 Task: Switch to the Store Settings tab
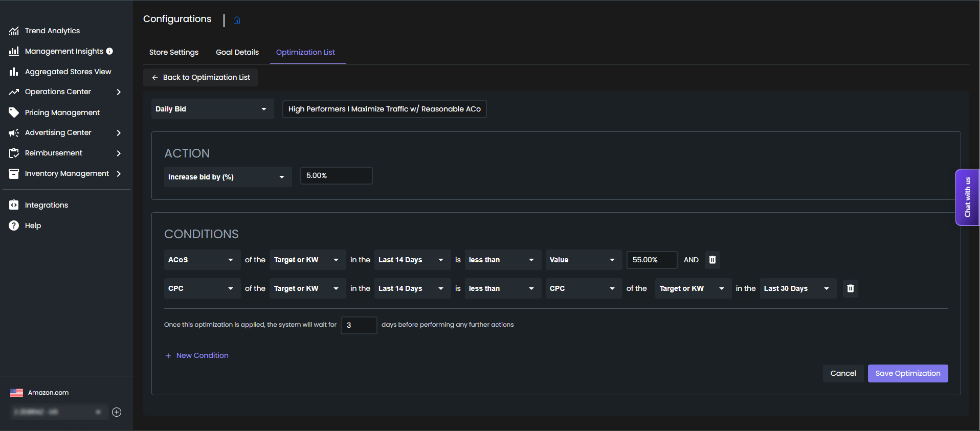pyautogui.click(x=174, y=52)
